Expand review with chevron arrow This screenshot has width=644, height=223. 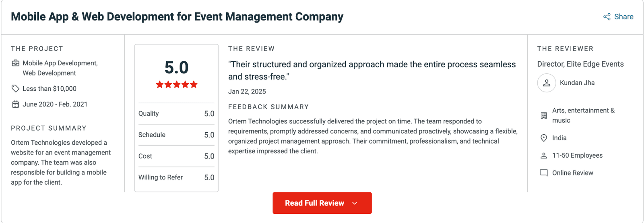tap(355, 203)
